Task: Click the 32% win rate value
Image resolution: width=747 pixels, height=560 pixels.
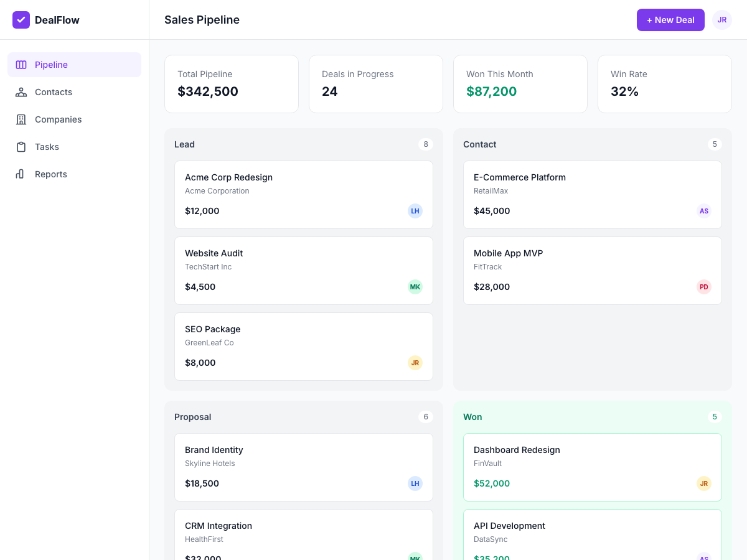Action: point(624,91)
